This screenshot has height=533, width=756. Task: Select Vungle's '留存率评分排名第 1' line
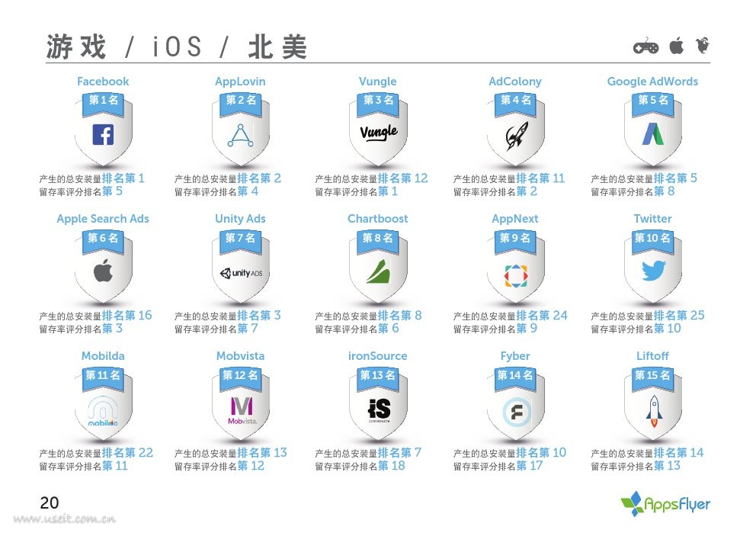357,191
